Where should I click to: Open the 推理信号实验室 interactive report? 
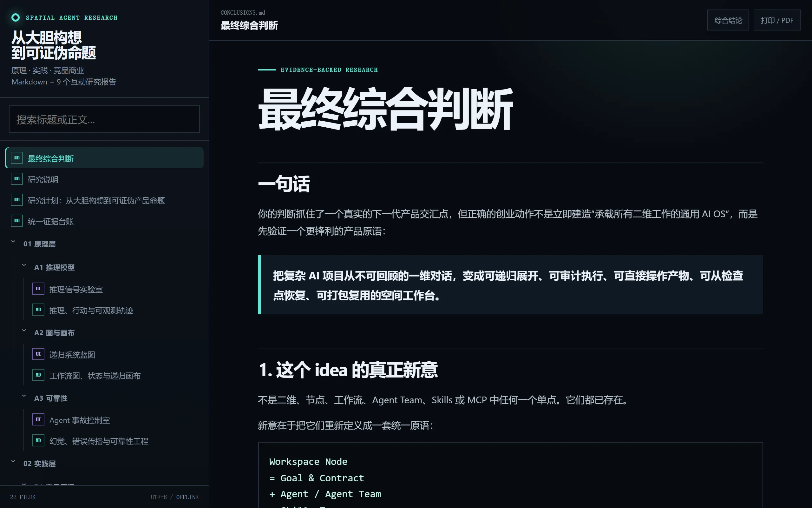click(115, 289)
